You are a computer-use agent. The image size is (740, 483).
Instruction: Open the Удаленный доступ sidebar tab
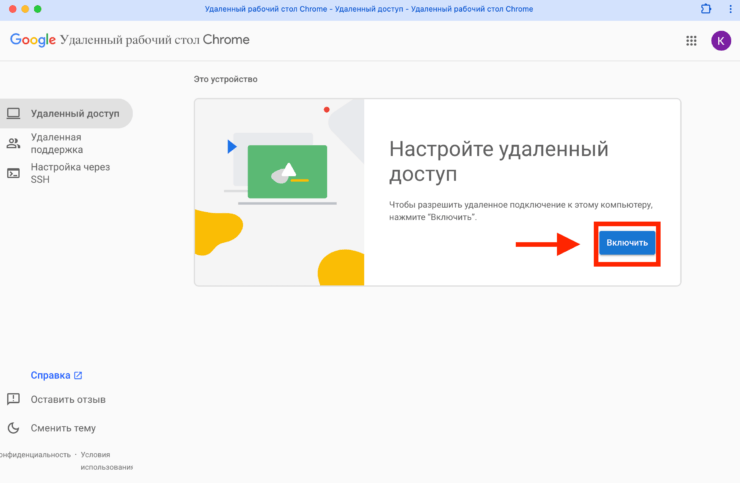[x=66, y=113]
